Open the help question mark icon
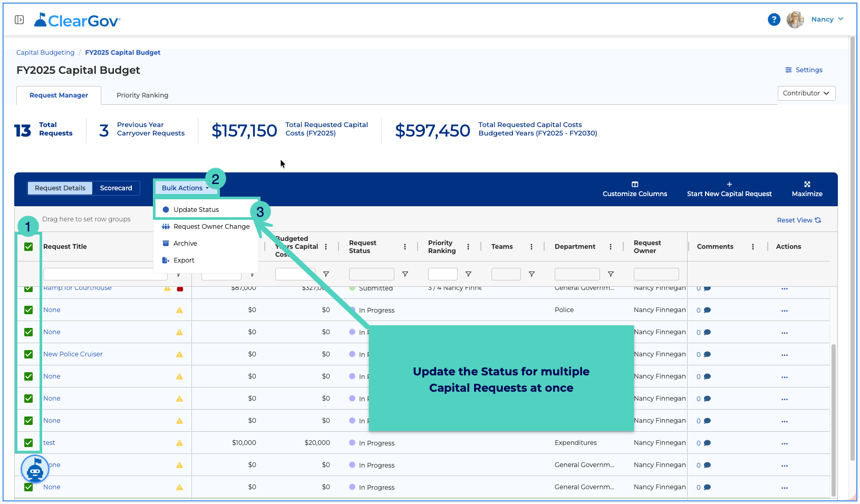The width and height of the screenshot is (860, 504). [x=774, y=20]
